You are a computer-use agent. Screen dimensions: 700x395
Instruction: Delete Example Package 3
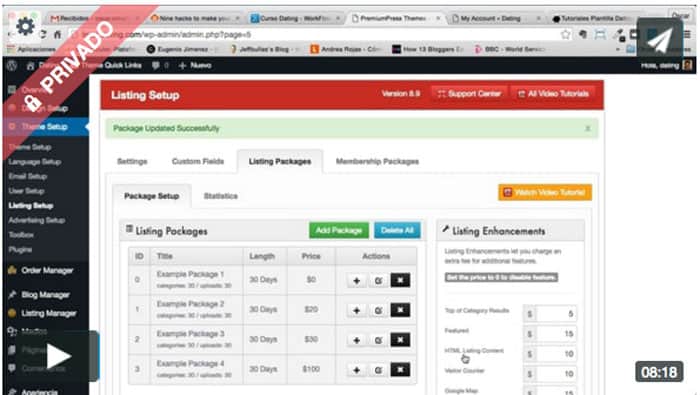tap(400, 340)
